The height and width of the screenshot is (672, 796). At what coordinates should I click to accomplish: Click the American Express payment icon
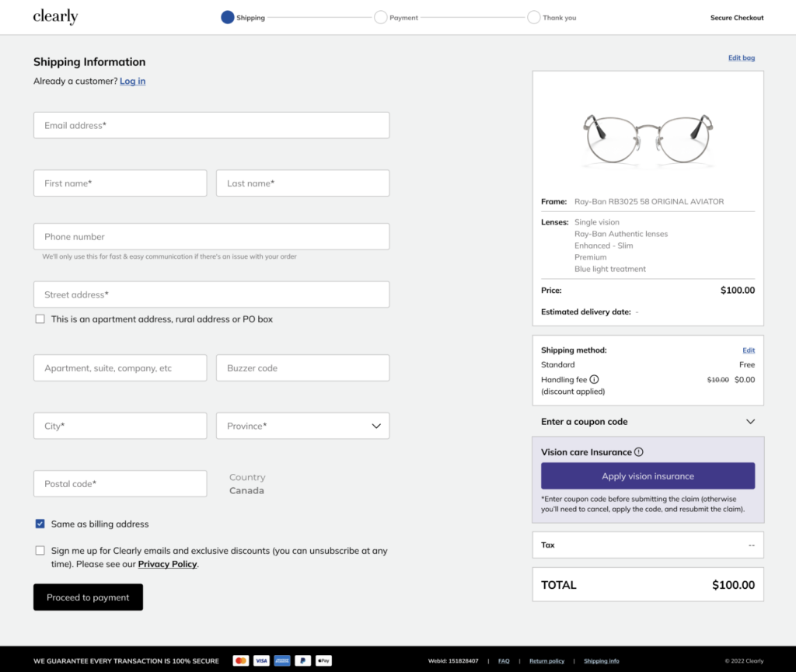(282, 660)
